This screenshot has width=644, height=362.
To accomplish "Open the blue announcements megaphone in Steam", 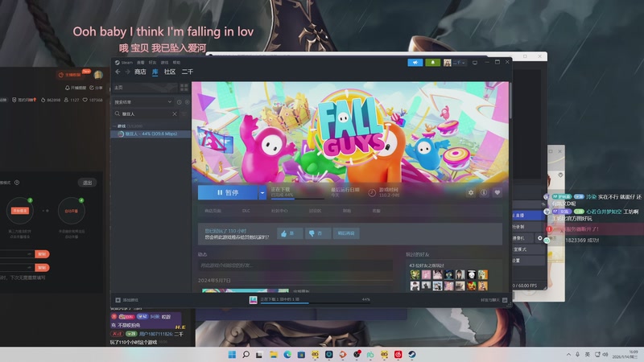I will [415, 63].
